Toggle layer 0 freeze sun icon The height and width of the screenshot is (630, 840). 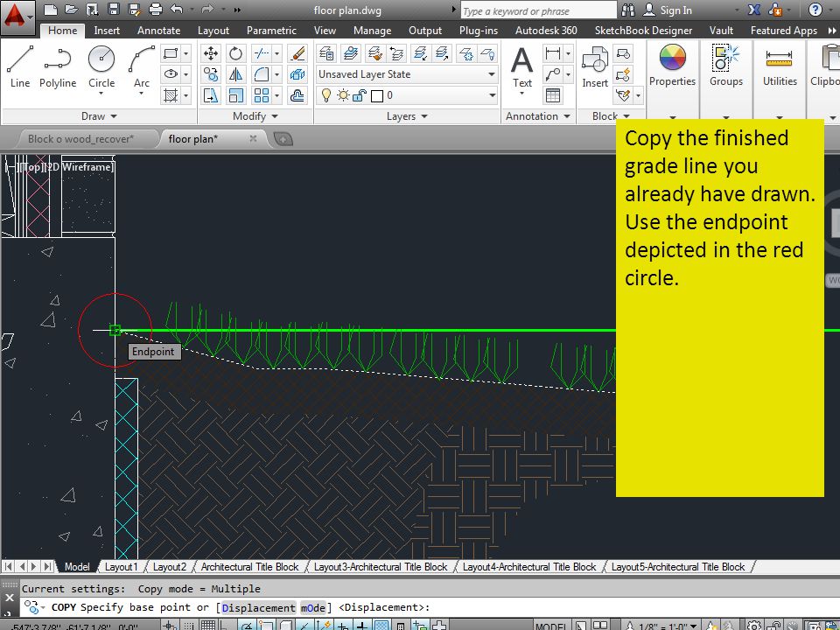tap(343, 95)
